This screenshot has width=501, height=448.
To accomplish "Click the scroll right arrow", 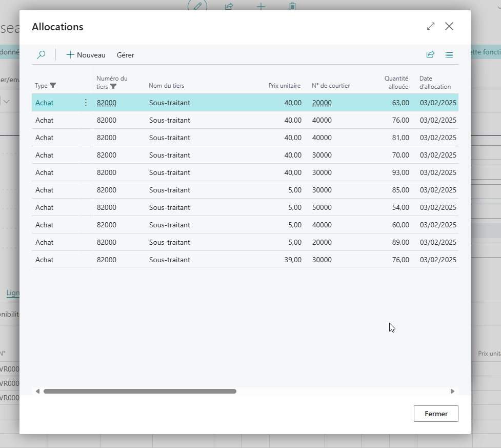I will point(452,392).
